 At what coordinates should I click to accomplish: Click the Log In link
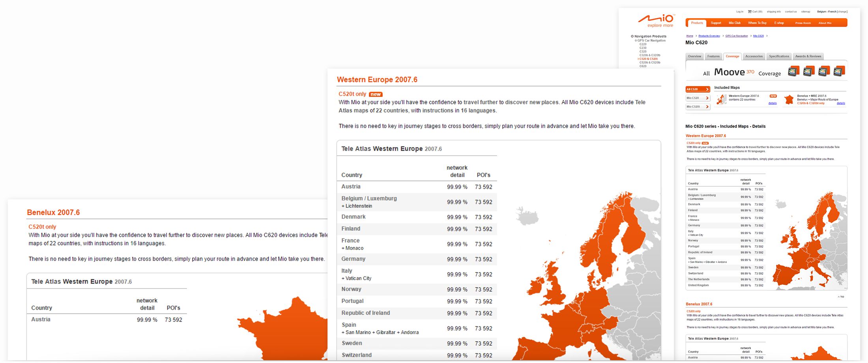(x=740, y=11)
